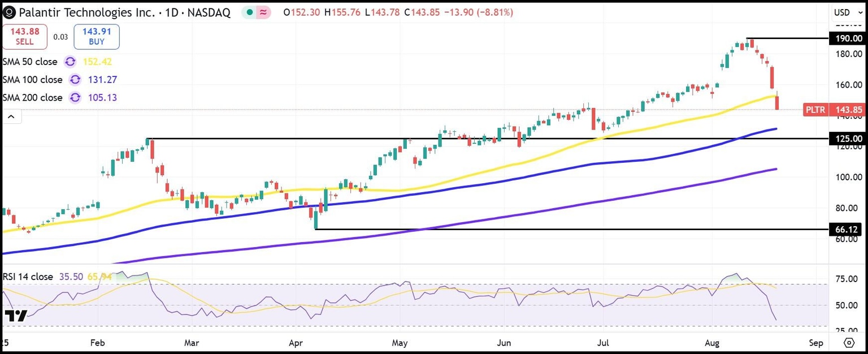868x354 pixels.
Task: Click Sep on the time axis
Action: pyautogui.click(x=816, y=343)
